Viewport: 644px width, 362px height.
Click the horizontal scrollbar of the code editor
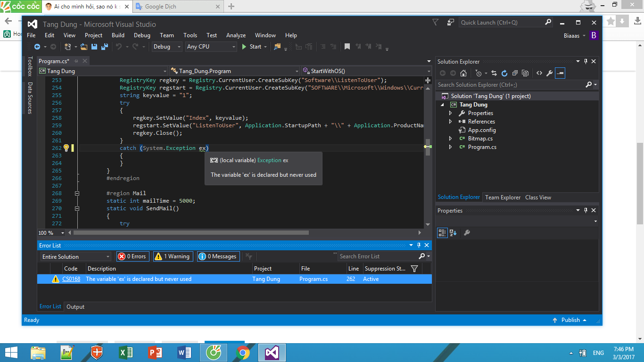click(191, 232)
